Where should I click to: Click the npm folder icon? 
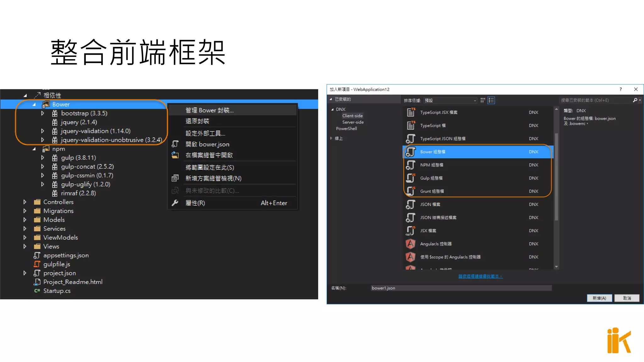point(46,149)
